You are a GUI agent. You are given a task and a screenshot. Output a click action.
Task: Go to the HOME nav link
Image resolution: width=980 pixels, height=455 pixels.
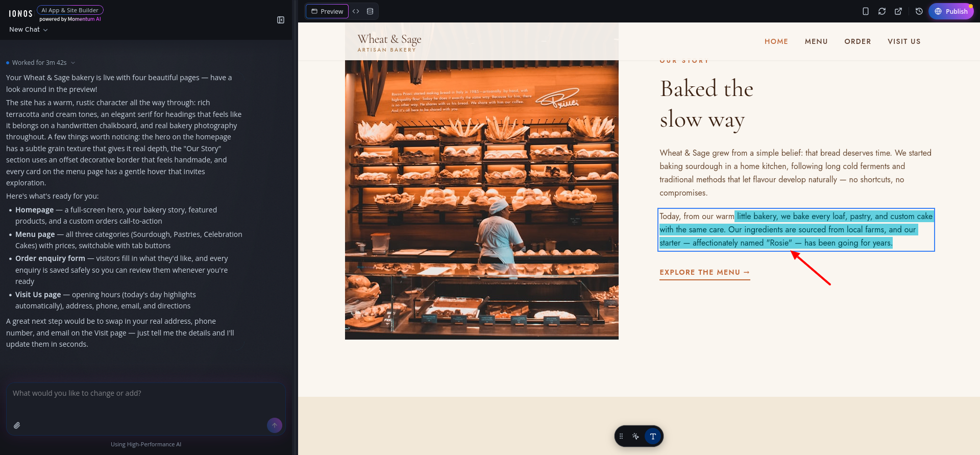click(776, 41)
